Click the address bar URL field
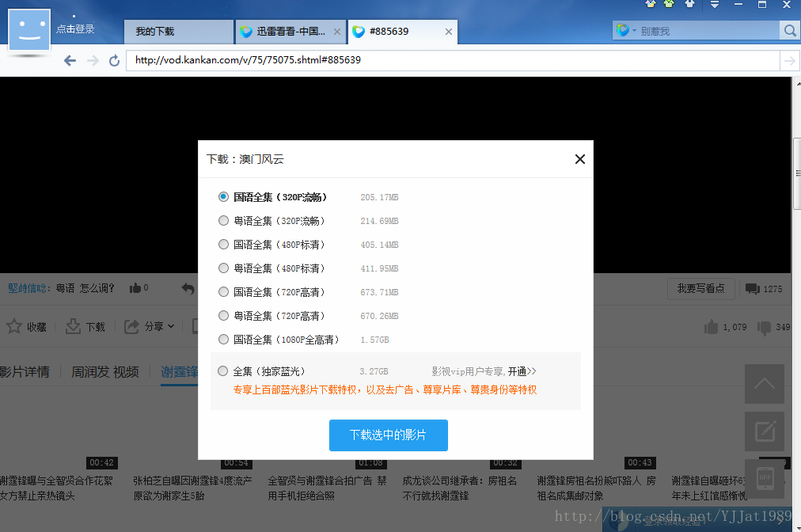This screenshot has height=532, width=801. click(x=453, y=60)
